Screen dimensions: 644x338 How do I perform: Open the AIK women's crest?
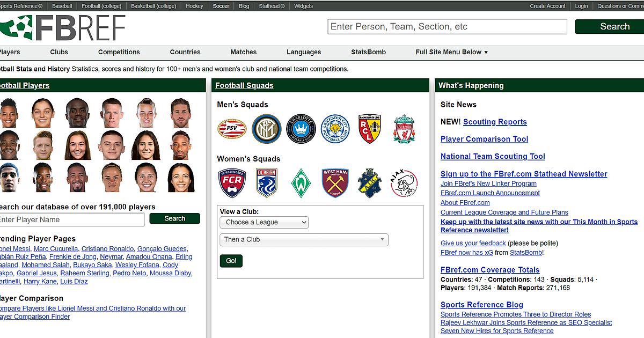[x=370, y=183]
